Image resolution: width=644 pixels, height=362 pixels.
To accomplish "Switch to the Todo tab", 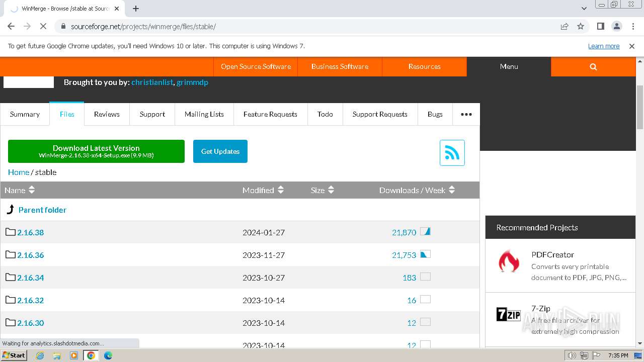I will tap(325, 114).
